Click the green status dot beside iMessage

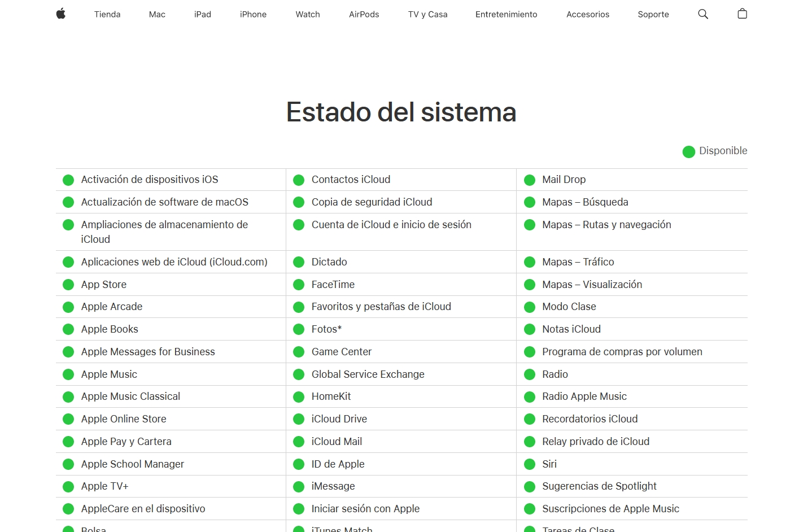pyautogui.click(x=299, y=487)
